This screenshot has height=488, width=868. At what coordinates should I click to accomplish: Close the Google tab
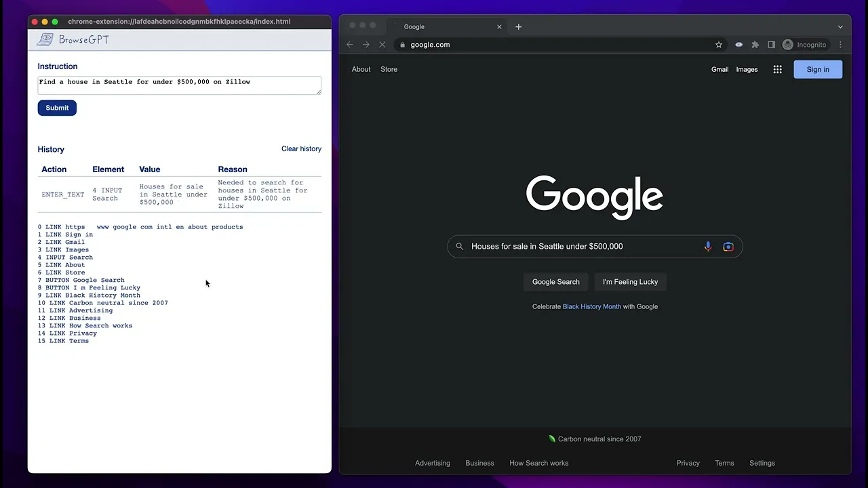500,26
